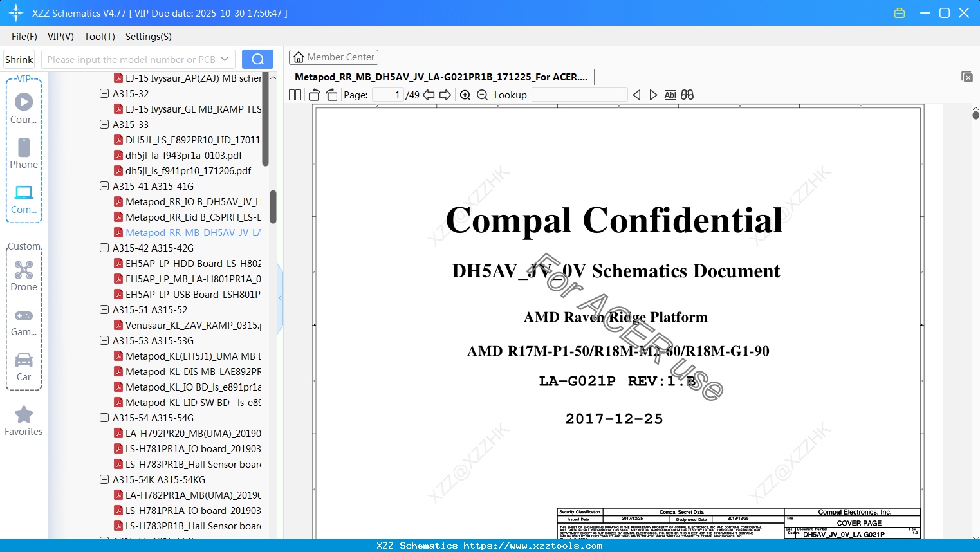Zoom out of the schematic
980x552 pixels.
click(x=482, y=95)
